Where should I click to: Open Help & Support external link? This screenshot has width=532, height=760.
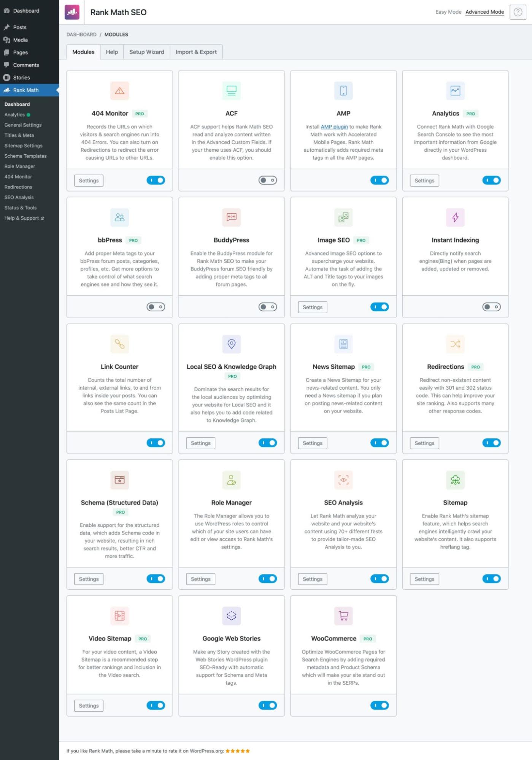pyautogui.click(x=24, y=218)
